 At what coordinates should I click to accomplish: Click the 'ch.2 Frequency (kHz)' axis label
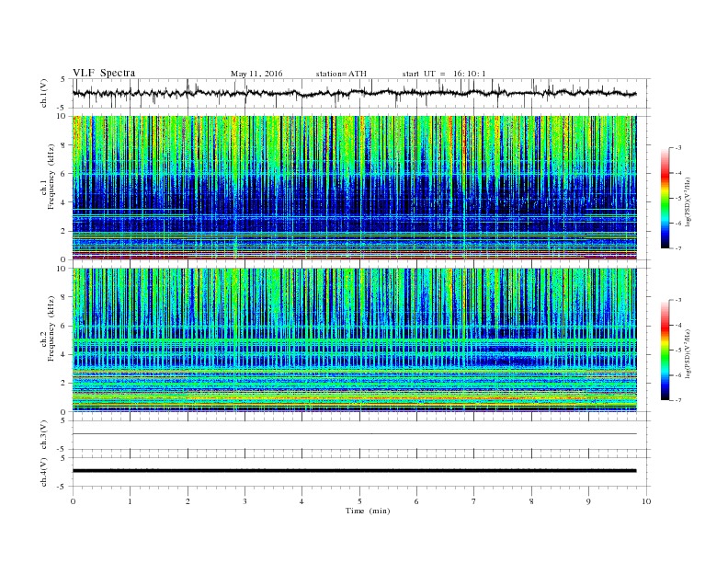(x=48, y=329)
